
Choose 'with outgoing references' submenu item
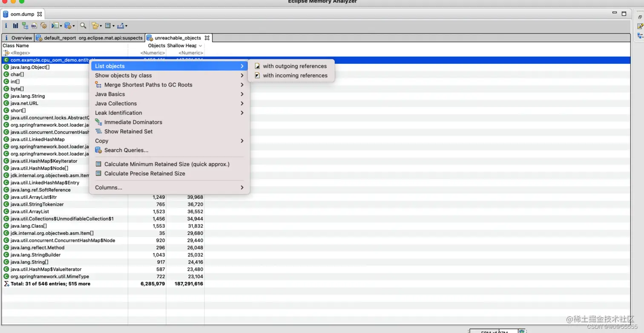click(291, 66)
